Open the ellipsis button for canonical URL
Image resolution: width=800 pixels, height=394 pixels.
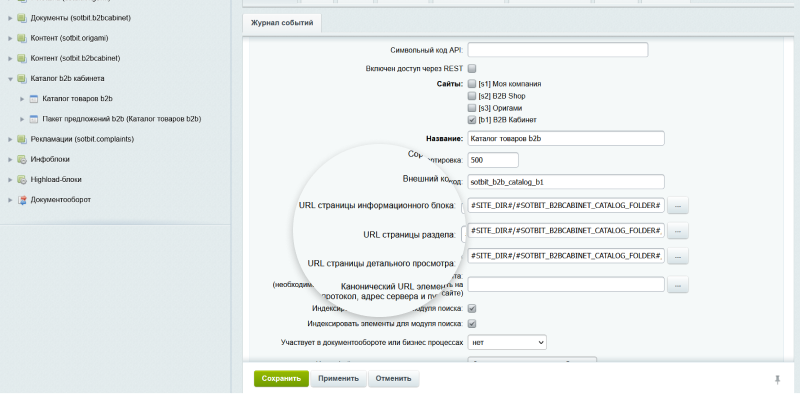pos(678,285)
